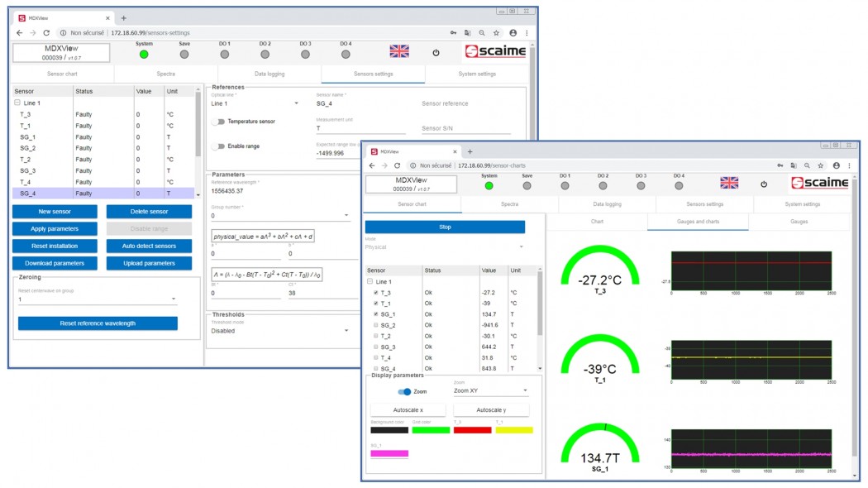Click the DO 1 output indicator
The width and height of the screenshot is (868, 488).
coord(224,53)
